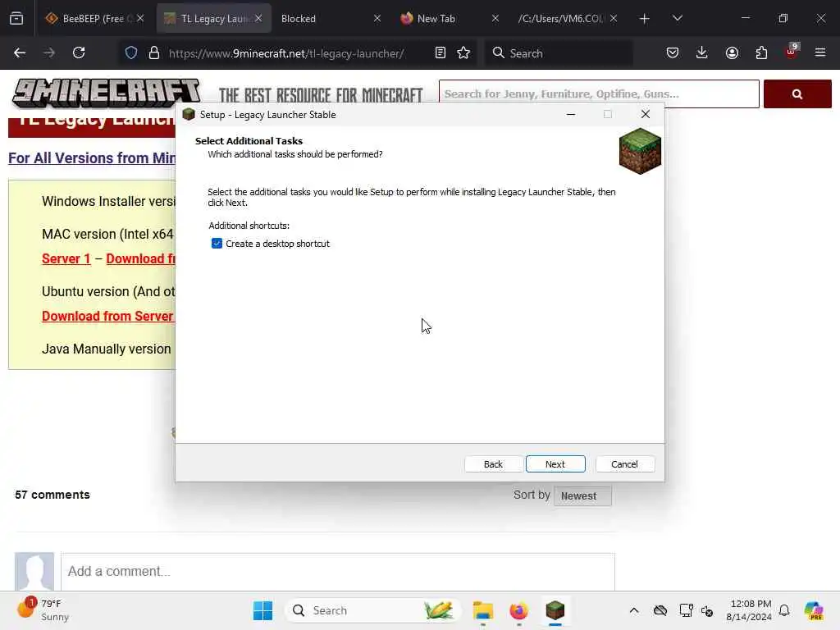Cancel the Legacy Launcher setup
Viewport: 840px width, 630px height.
click(624, 464)
